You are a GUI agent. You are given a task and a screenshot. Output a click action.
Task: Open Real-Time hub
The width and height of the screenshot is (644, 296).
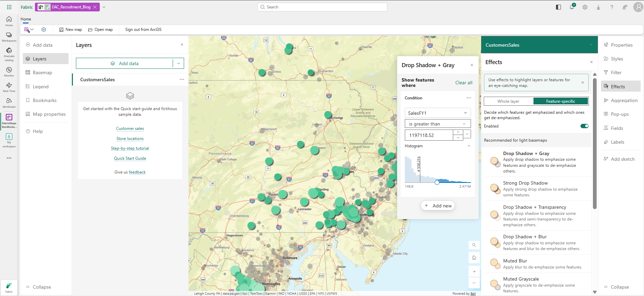pos(9,87)
